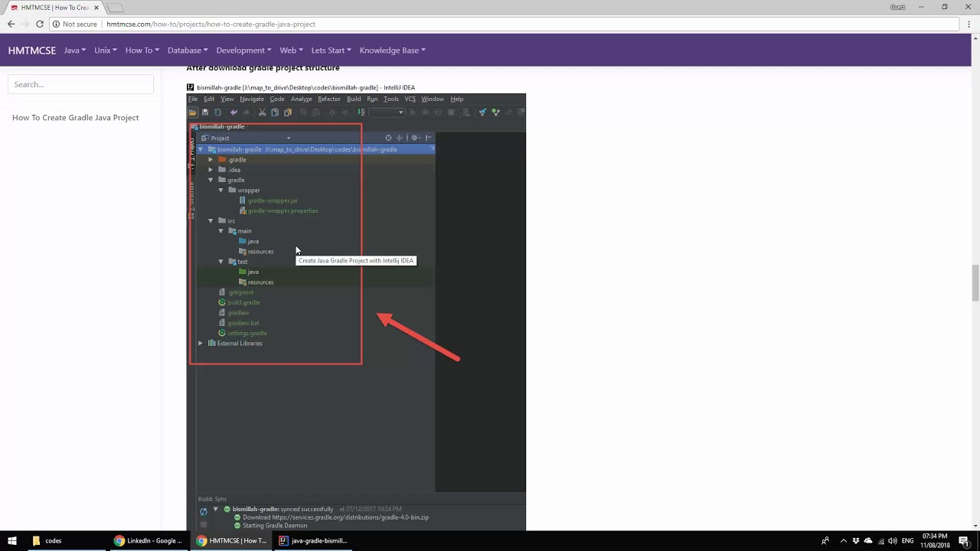Viewport: 980px width, 551px height.
Task: Open the Database navigation dropdown
Action: tap(188, 51)
